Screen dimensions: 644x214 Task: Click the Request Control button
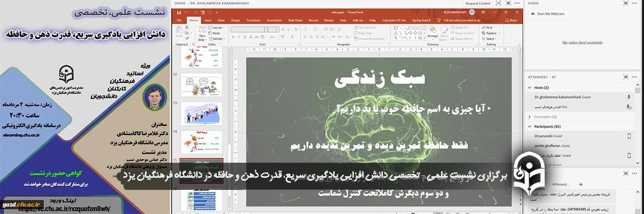coord(477,3)
